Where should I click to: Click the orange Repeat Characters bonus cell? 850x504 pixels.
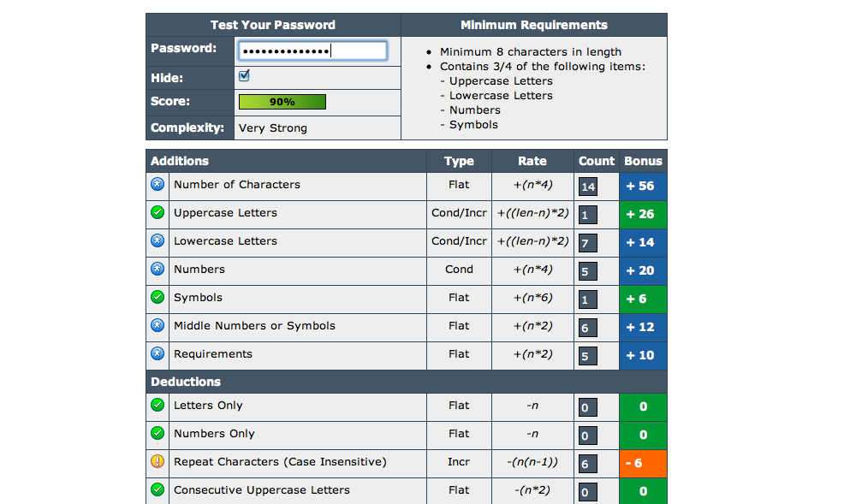coord(643,463)
